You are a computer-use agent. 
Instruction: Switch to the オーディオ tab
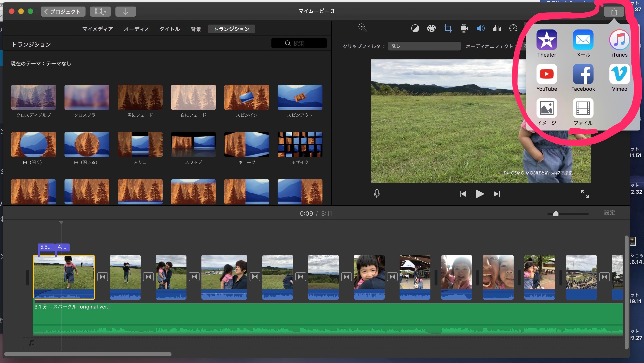pyautogui.click(x=136, y=29)
